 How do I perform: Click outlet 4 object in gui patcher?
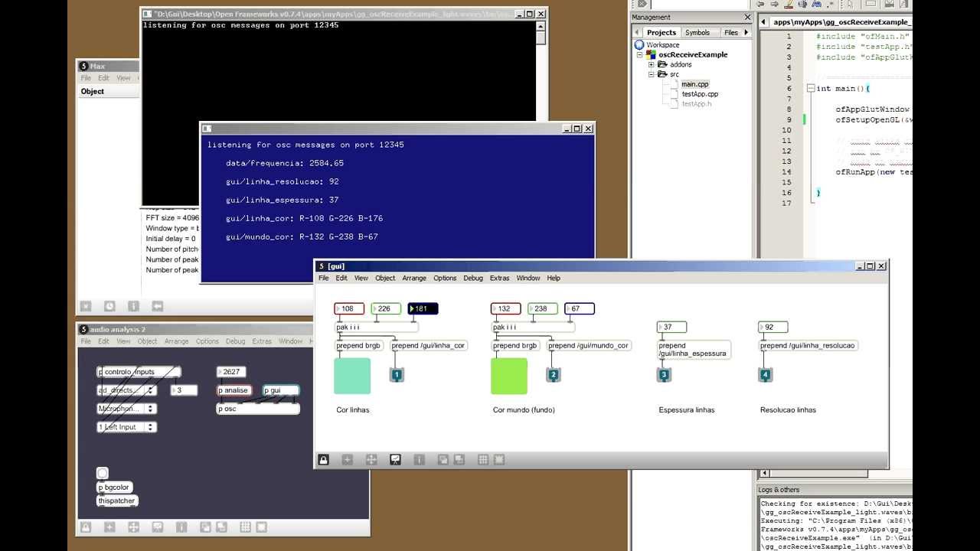[x=765, y=375]
